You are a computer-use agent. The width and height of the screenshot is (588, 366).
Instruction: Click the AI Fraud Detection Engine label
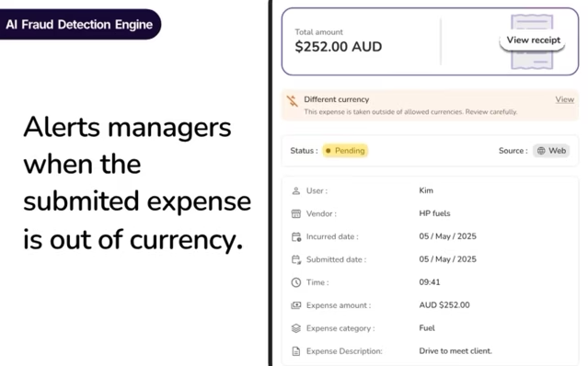pos(79,24)
